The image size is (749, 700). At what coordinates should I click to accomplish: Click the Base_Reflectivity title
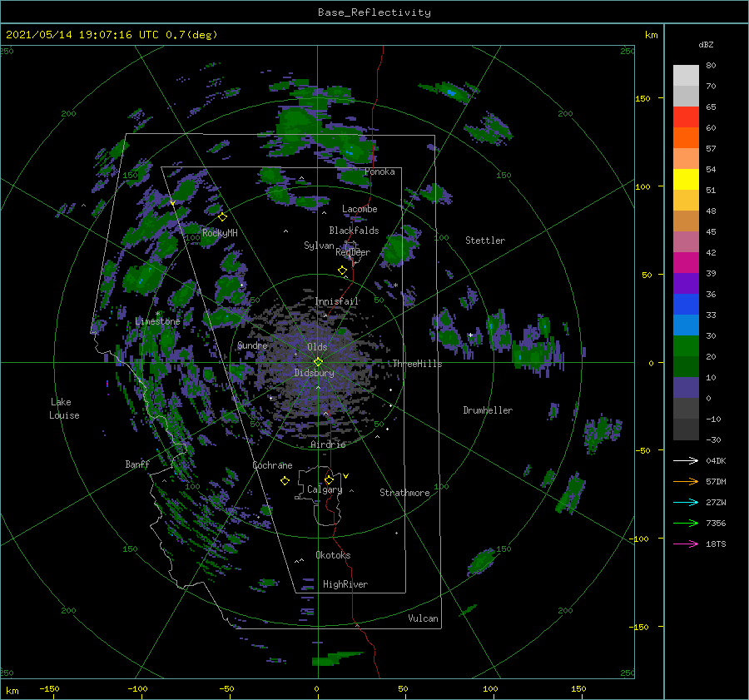tap(374, 12)
